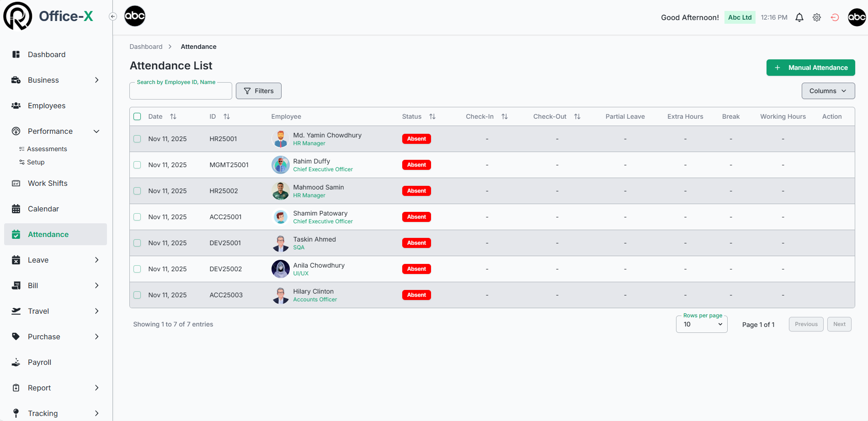Open the Rows per page dropdown

coord(702,324)
